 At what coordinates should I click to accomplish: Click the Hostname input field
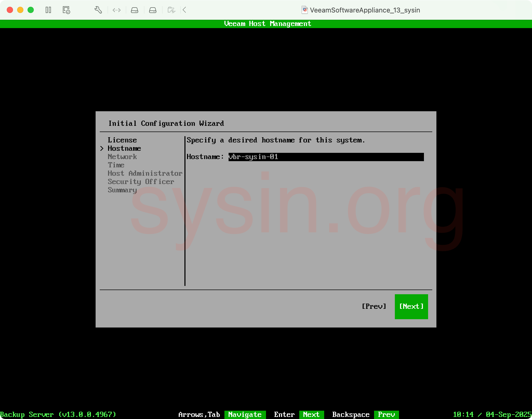coord(326,157)
